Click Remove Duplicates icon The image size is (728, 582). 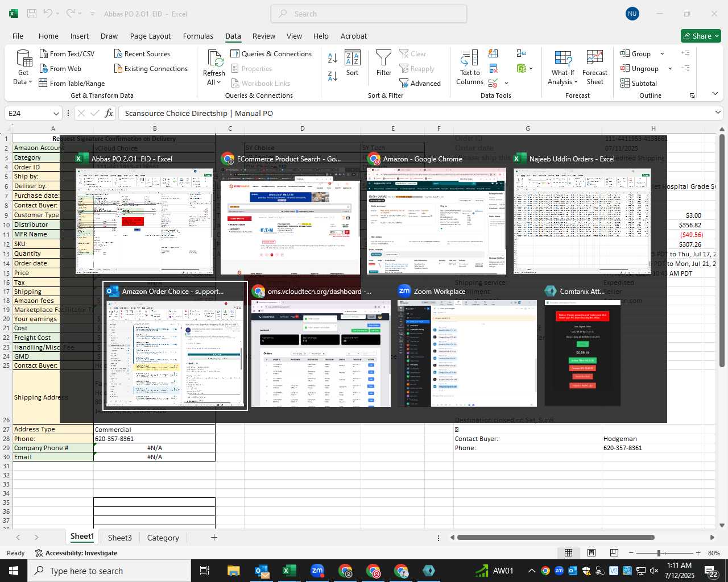pos(493,68)
